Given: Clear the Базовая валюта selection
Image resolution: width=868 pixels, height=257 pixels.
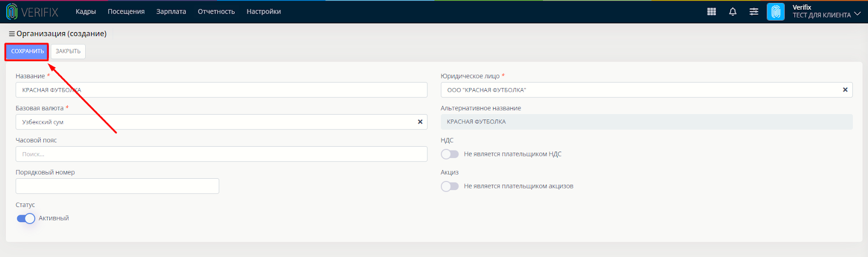Looking at the screenshot, I should point(420,122).
